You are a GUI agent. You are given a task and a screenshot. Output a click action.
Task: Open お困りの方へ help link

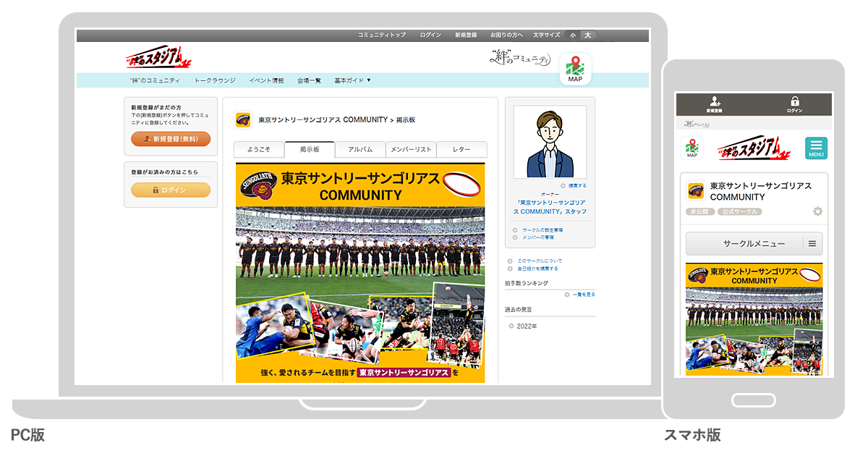click(506, 35)
